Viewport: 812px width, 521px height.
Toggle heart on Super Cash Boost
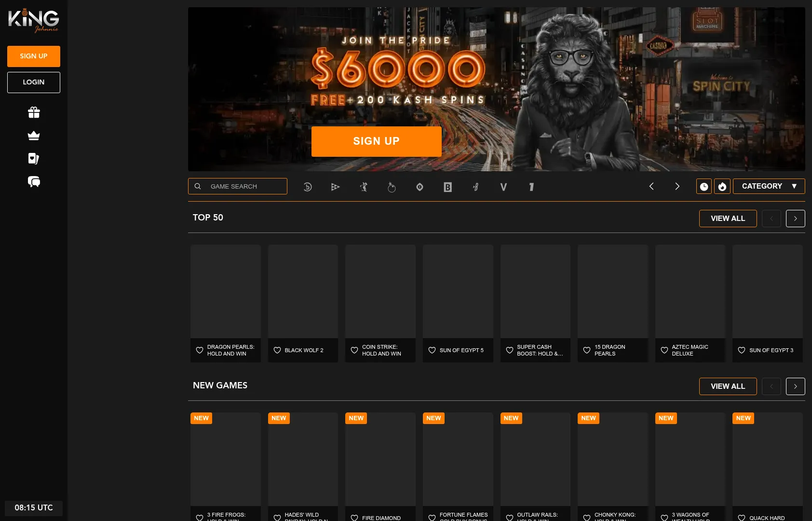[510, 350]
